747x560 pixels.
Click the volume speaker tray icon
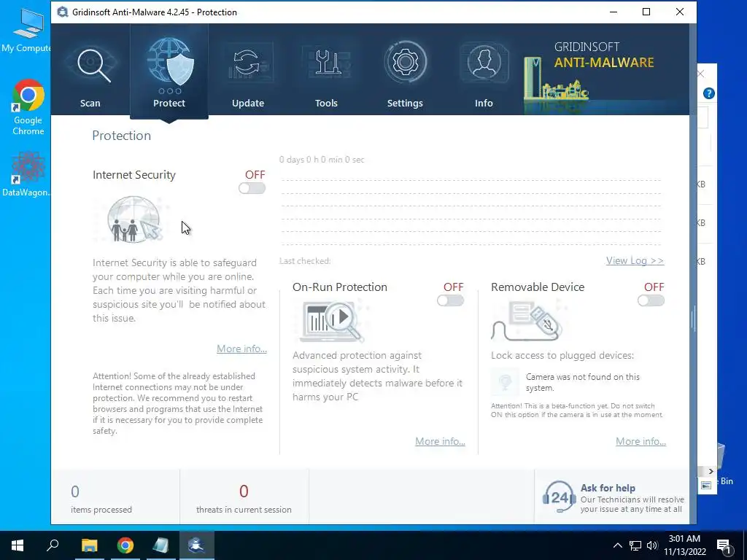click(652, 545)
